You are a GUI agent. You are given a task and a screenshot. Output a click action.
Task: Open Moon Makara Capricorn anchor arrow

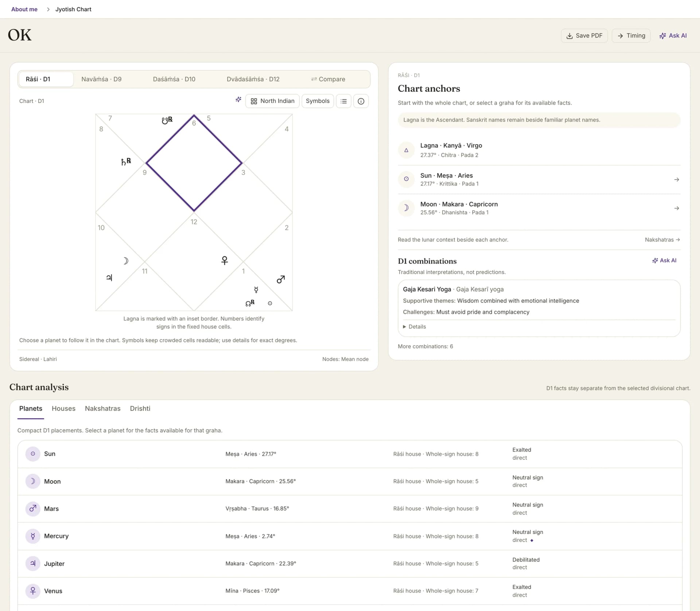point(677,208)
